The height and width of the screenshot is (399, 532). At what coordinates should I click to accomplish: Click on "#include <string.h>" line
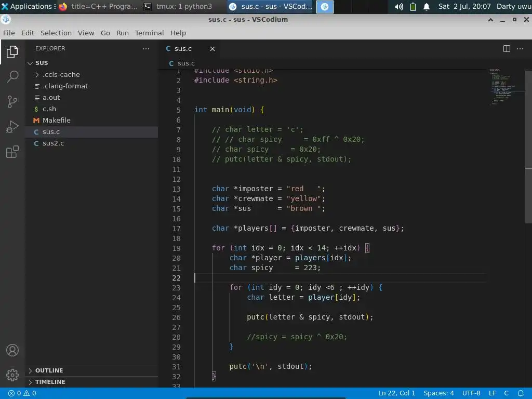pyautogui.click(x=235, y=80)
